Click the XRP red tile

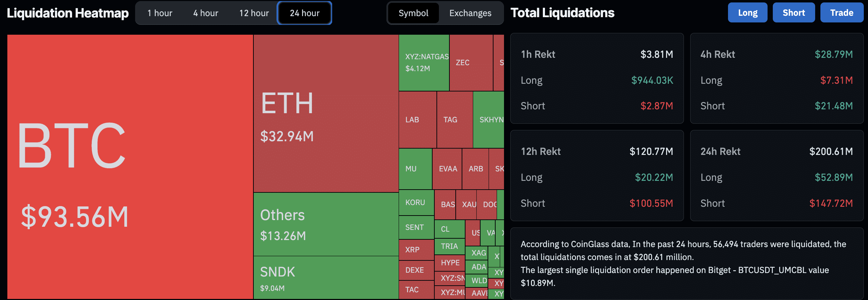(x=416, y=250)
